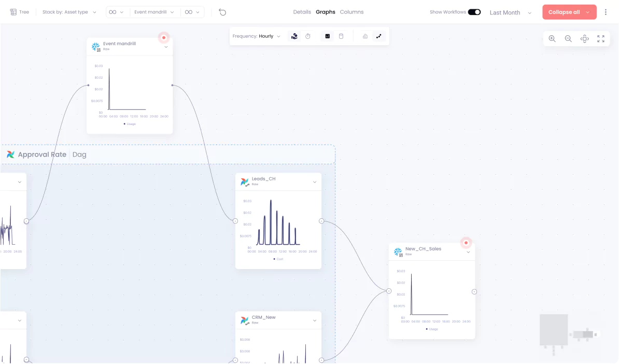619x364 pixels.
Task: Click the Airflow icon on CRM_New card
Action: [x=245, y=320]
